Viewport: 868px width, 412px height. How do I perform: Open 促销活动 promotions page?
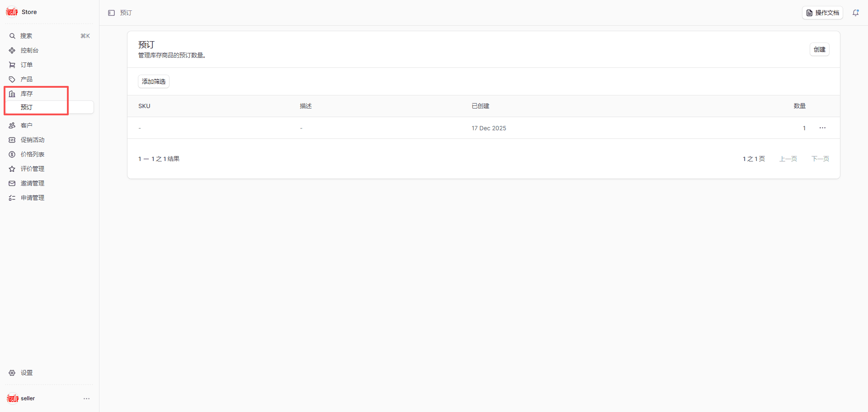(33, 140)
